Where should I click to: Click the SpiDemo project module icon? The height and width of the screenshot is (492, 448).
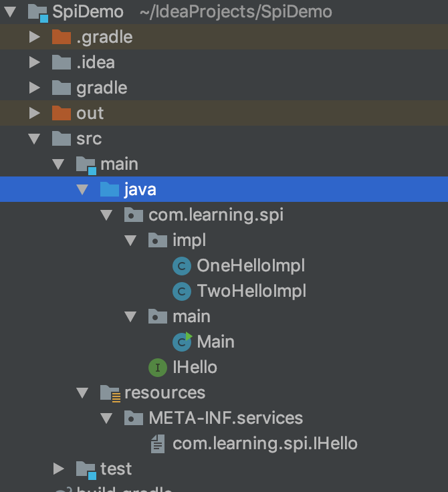point(38,13)
